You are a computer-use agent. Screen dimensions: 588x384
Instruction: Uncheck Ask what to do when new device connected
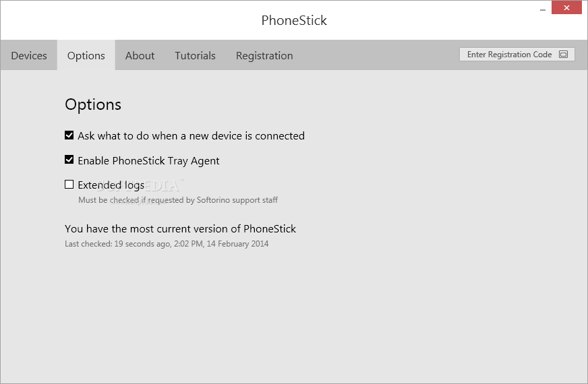[69, 135]
